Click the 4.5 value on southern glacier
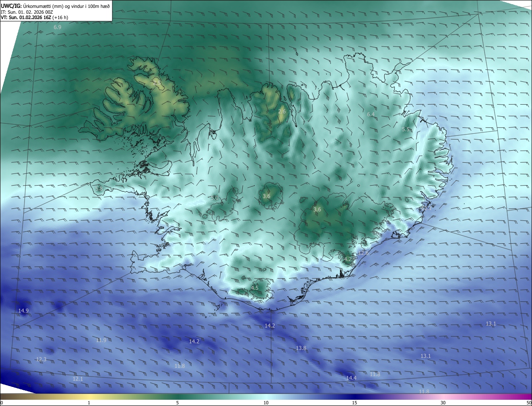Viewport: 532px width, 406px height. (x=255, y=288)
